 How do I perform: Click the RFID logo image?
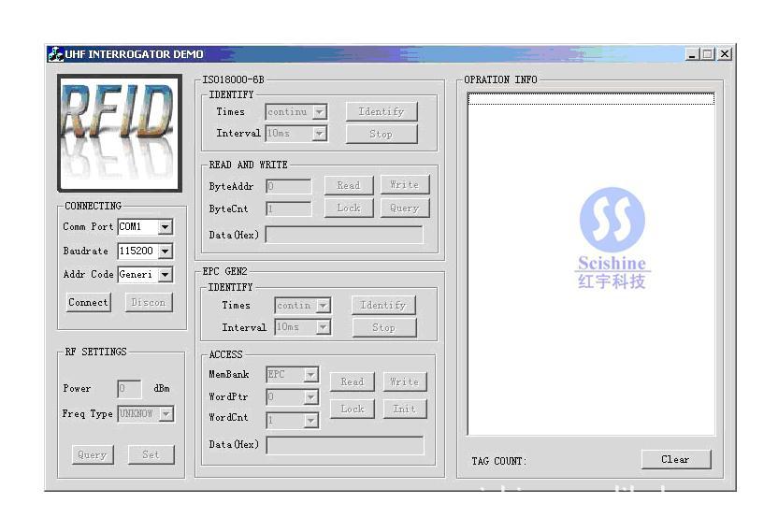(119, 132)
